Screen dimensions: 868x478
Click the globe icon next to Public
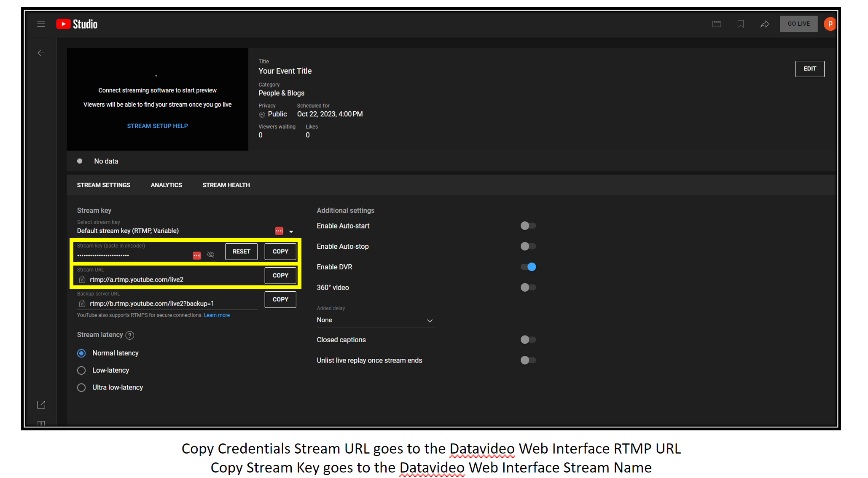[262, 115]
